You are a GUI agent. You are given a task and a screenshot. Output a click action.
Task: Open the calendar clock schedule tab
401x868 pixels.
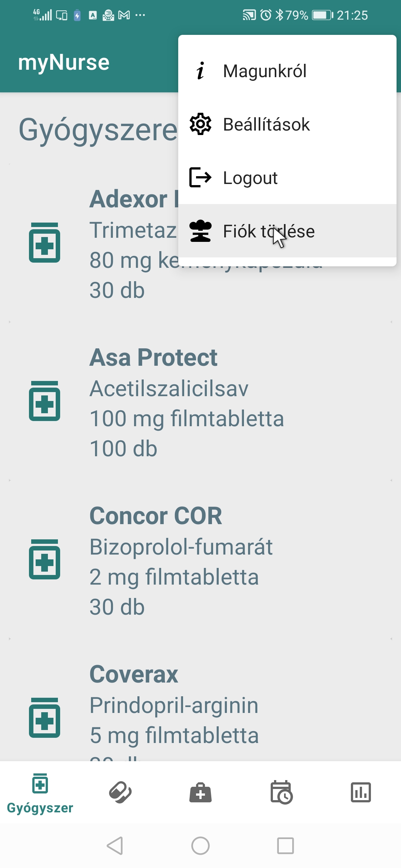pyautogui.click(x=281, y=792)
